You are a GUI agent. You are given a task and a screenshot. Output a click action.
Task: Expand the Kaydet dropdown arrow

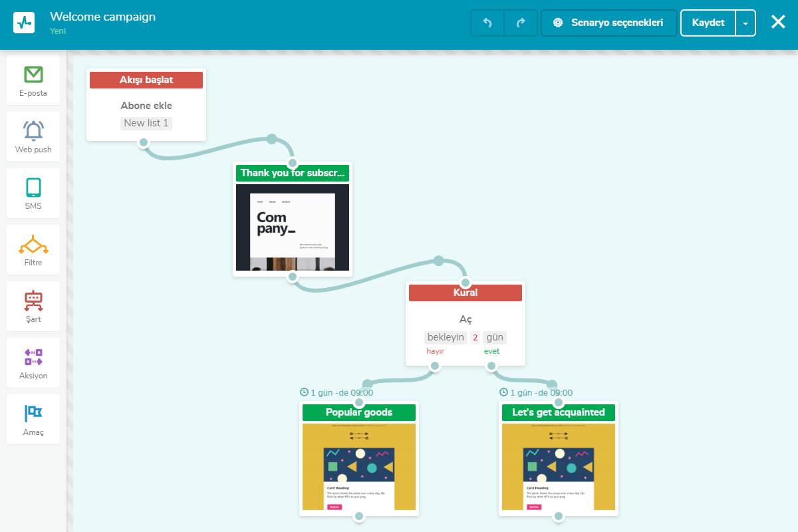point(745,23)
